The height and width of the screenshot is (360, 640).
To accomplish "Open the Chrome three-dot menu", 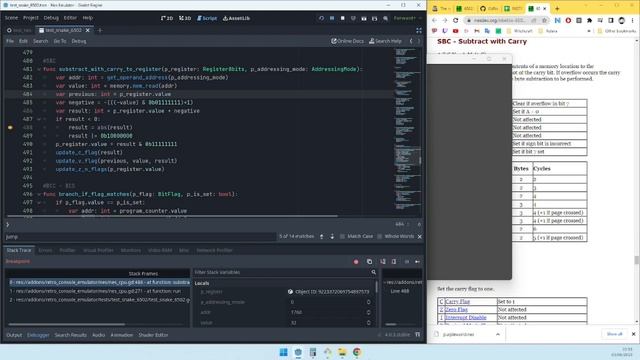I will pos(633,20).
